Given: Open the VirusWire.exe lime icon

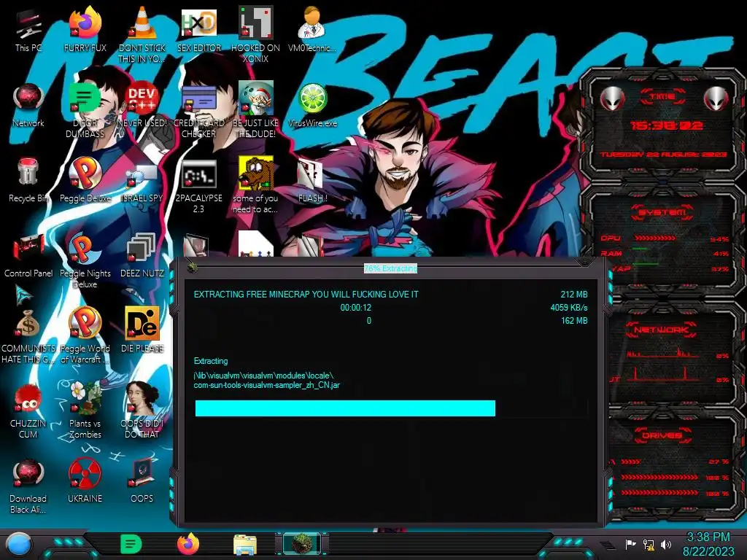Looking at the screenshot, I should pyautogui.click(x=312, y=106).
